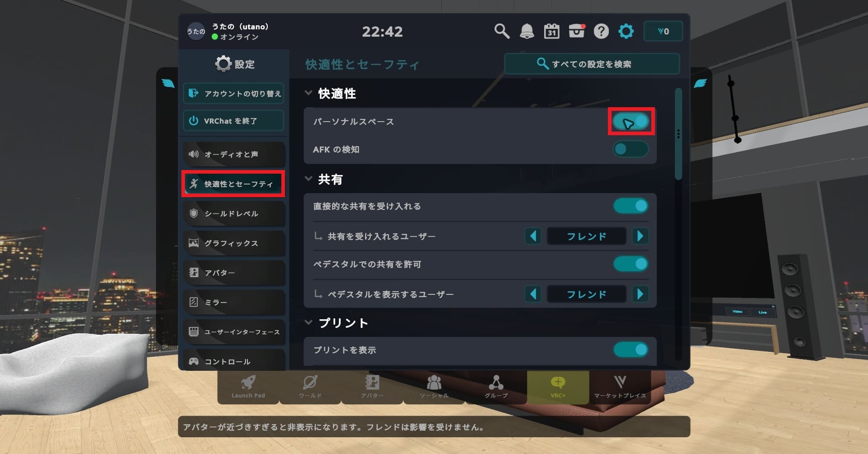Viewport: 868px width, 454px height.
Task: Click the すべての設定を検索 search field
Action: [592, 64]
